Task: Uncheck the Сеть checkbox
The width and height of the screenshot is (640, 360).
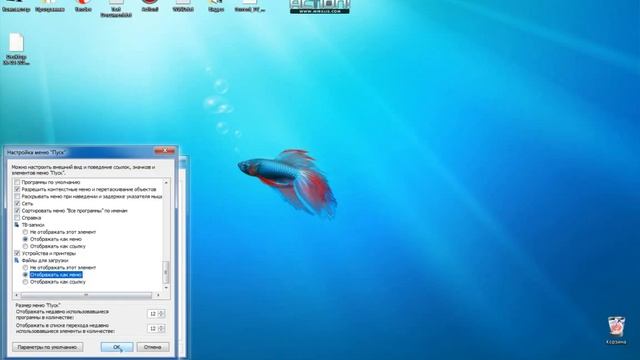Action: [17, 203]
